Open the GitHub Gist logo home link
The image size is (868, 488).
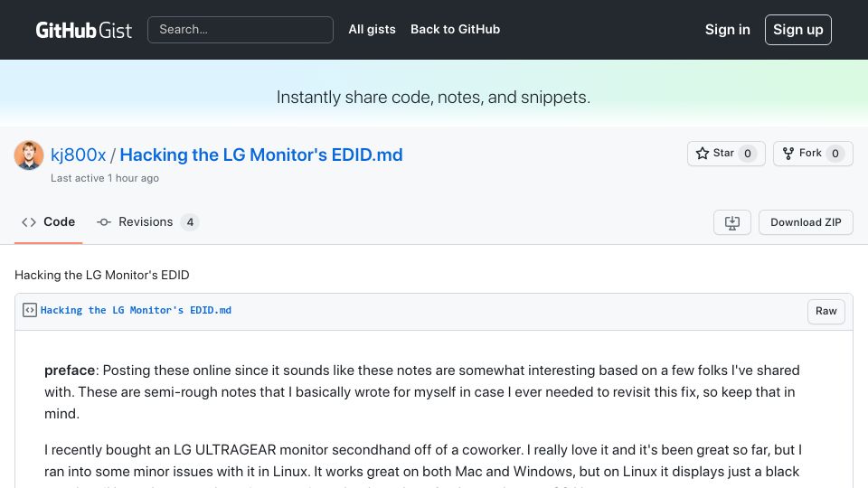coord(83,30)
